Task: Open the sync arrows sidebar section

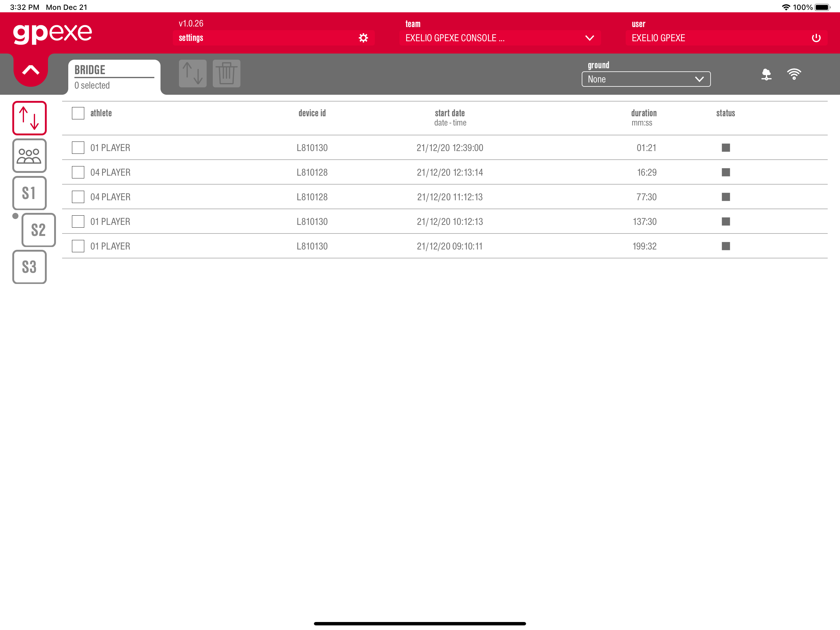Action: pos(29,118)
